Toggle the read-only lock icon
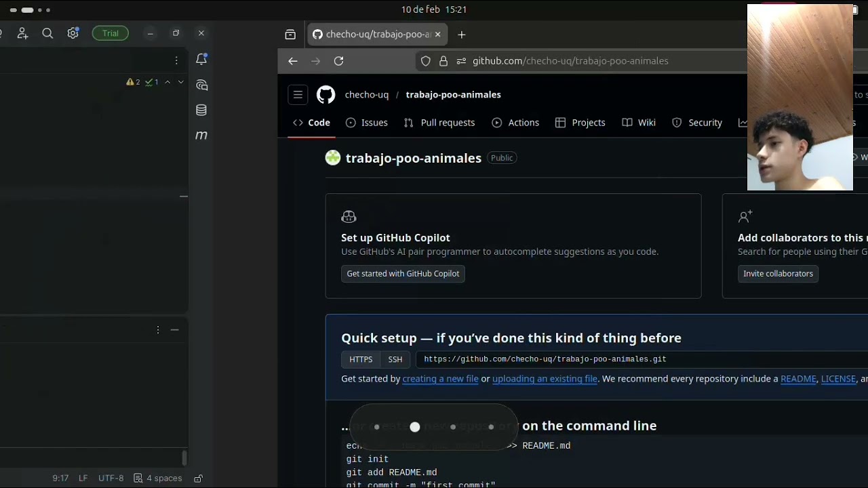Image resolution: width=868 pixels, height=488 pixels. coord(198,478)
